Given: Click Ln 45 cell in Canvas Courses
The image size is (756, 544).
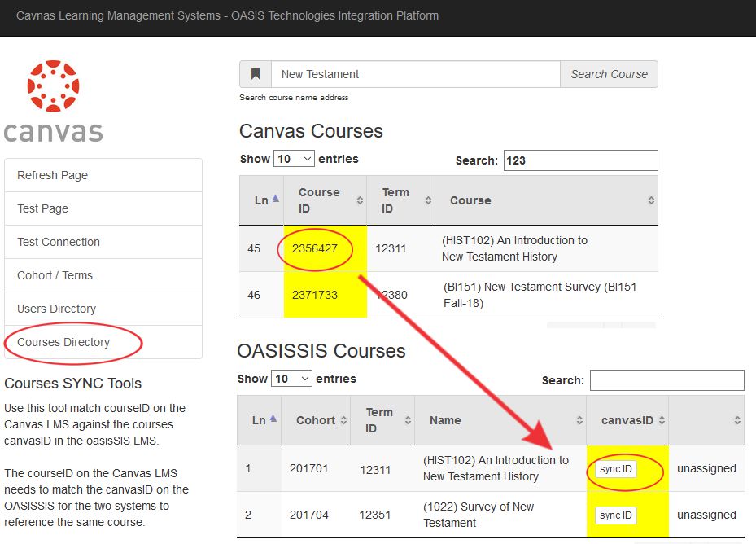Looking at the screenshot, I should pyautogui.click(x=261, y=248).
